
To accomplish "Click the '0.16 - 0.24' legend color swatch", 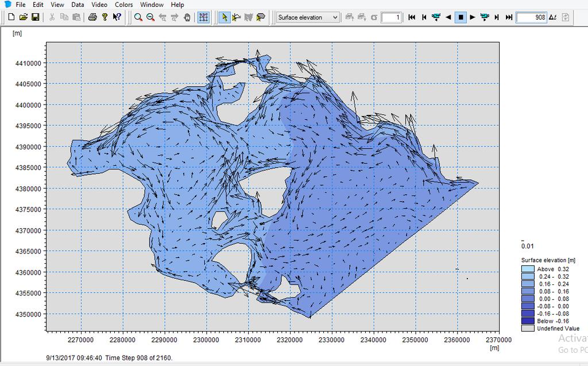I will pyautogui.click(x=528, y=284).
